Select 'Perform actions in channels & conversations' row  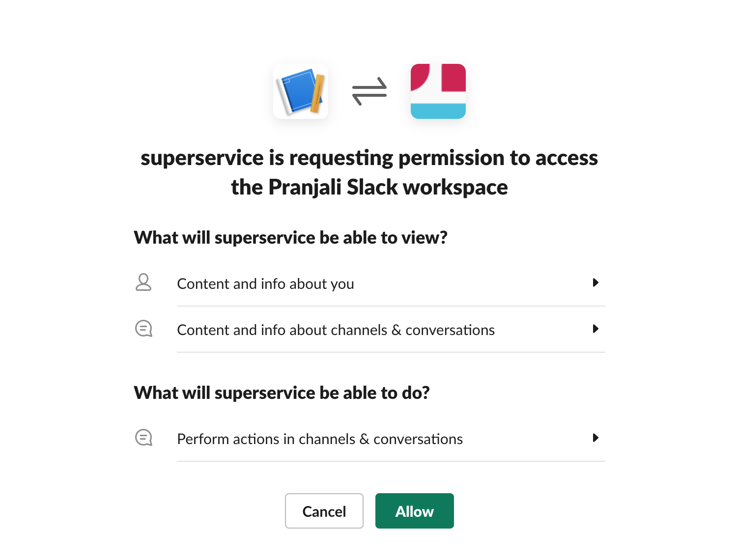[320, 439]
